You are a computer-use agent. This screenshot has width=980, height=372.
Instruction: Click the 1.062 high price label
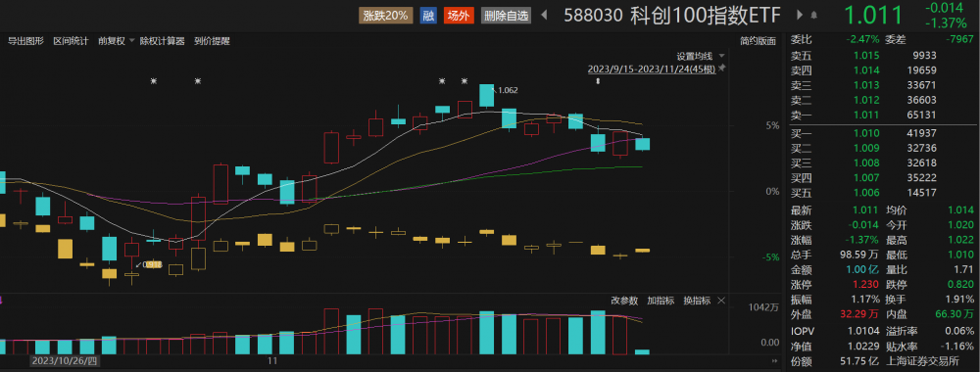click(x=508, y=90)
